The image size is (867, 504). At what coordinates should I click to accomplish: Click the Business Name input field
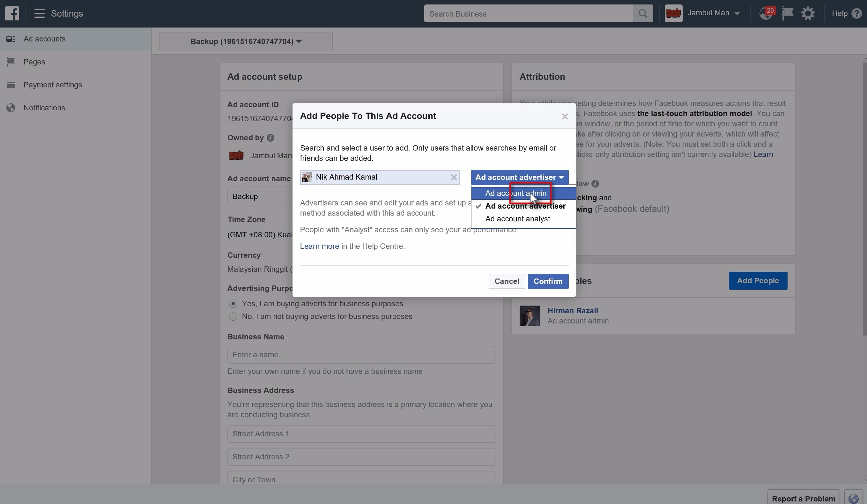click(x=361, y=355)
